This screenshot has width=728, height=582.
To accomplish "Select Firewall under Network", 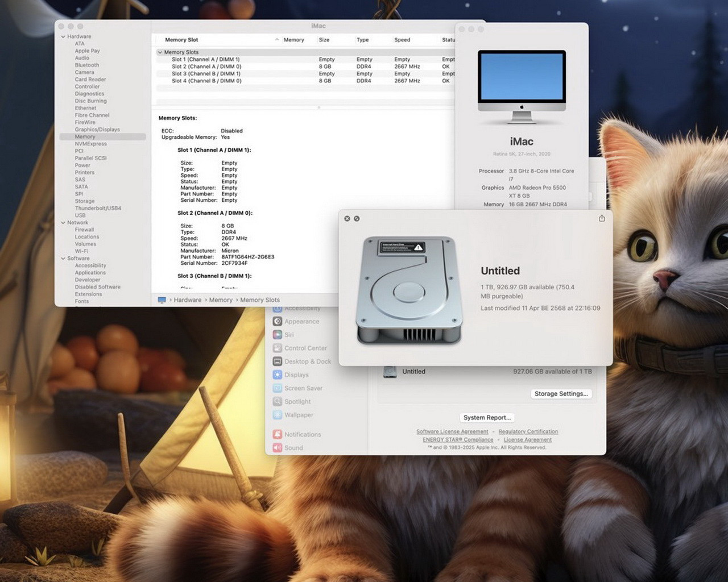I will 84,230.
